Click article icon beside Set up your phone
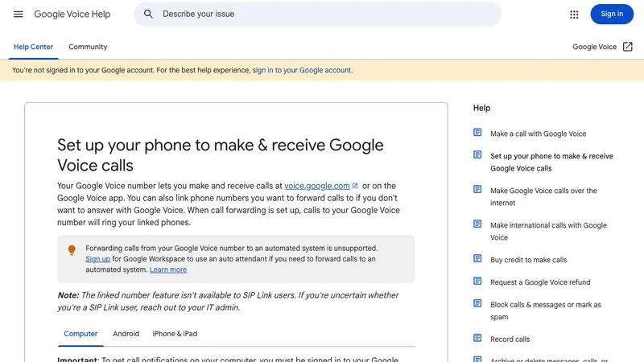This screenshot has height=362, width=644. pyautogui.click(x=477, y=154)
